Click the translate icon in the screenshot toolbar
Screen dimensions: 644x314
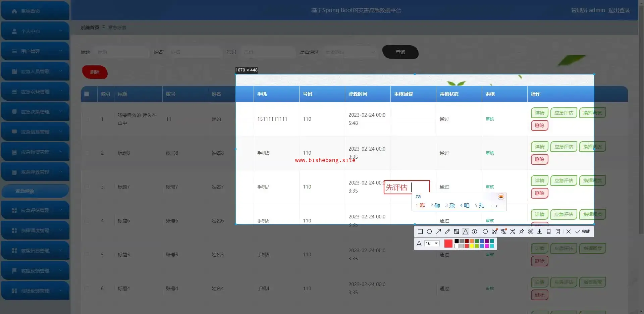(503, 231)
